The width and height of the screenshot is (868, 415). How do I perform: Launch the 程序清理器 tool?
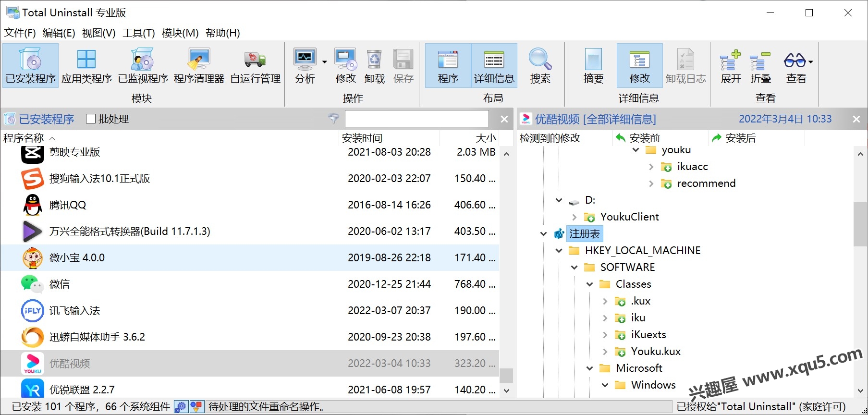point(199,66)
